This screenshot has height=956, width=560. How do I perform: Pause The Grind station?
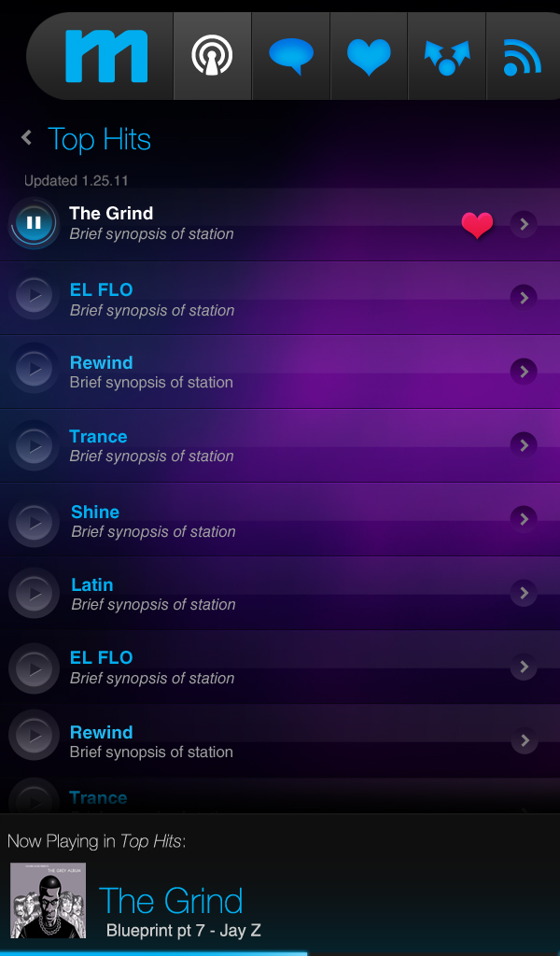click(x=34, y=223)
